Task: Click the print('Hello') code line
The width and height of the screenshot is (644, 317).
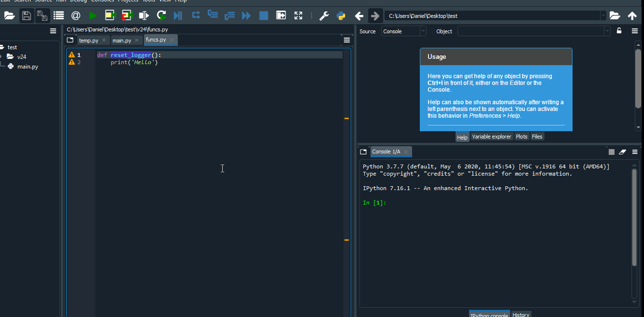Action: coord(134,62)
